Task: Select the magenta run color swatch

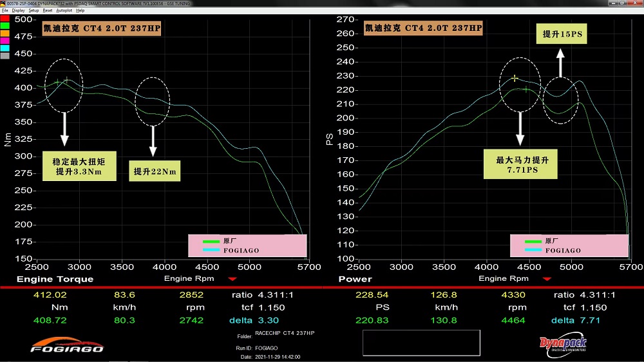Action: (5, 41)
